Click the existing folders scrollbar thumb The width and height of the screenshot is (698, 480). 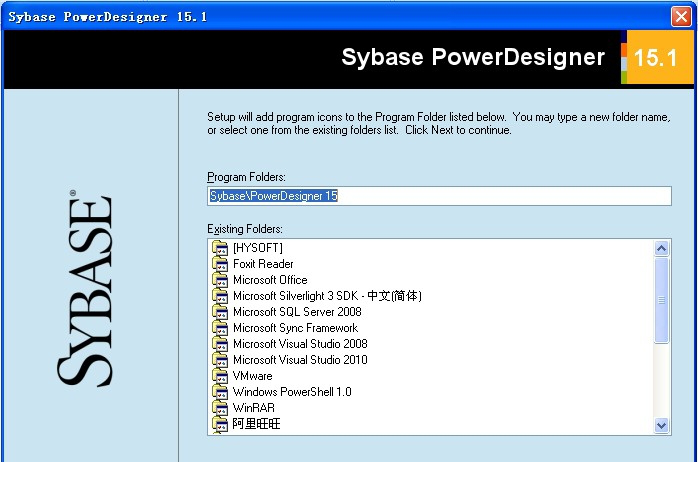pyautogui.click(x=661, y=301)
